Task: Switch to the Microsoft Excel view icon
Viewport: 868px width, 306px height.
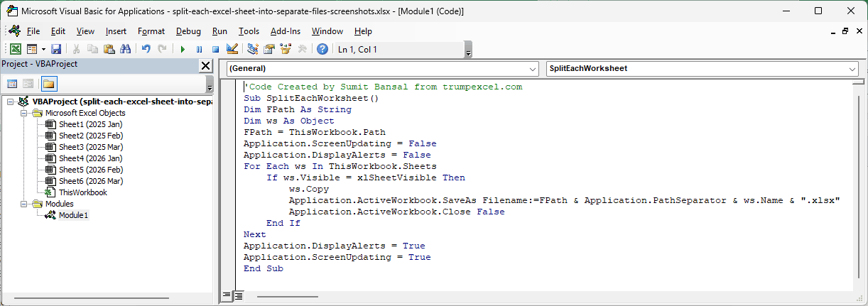Action: coord(15,49)
